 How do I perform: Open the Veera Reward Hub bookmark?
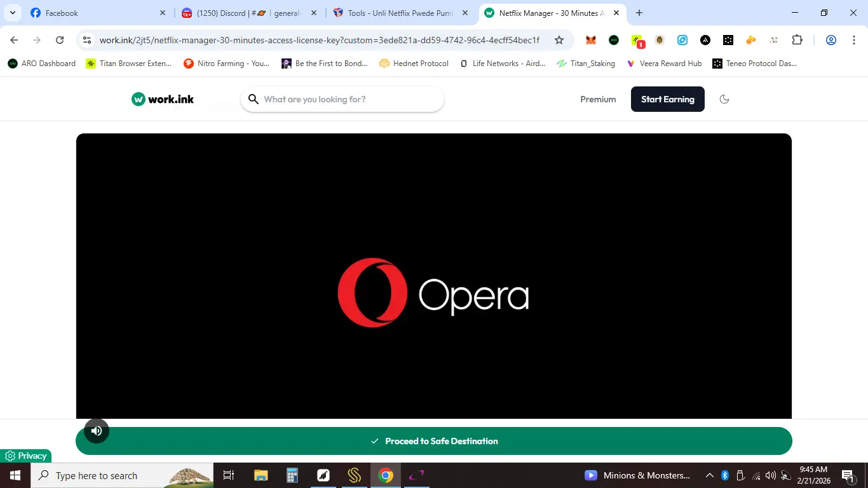click(664, 64)
